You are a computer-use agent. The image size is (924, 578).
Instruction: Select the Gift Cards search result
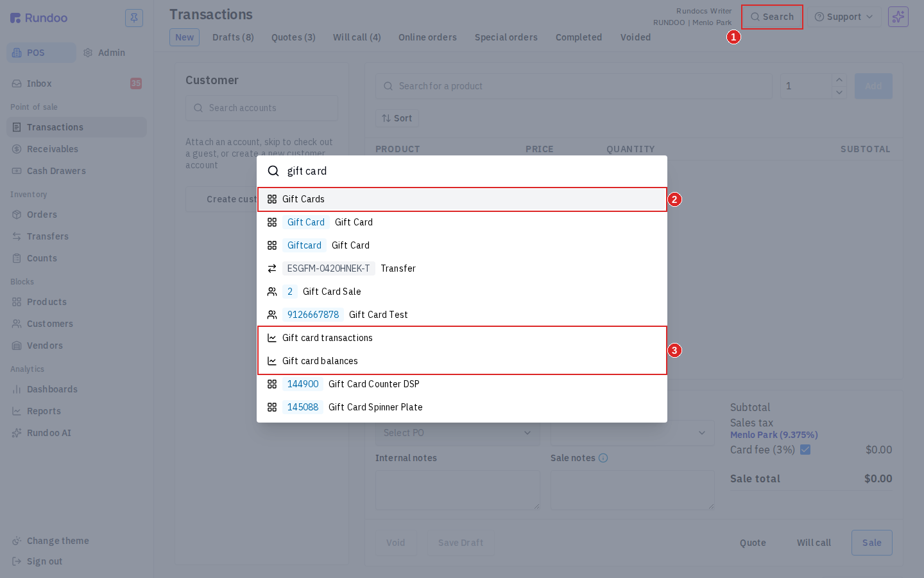coord(462,199)
